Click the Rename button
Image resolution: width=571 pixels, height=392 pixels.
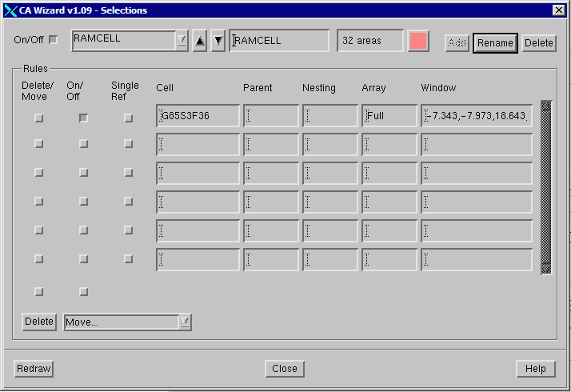click(x=495, y=43)
